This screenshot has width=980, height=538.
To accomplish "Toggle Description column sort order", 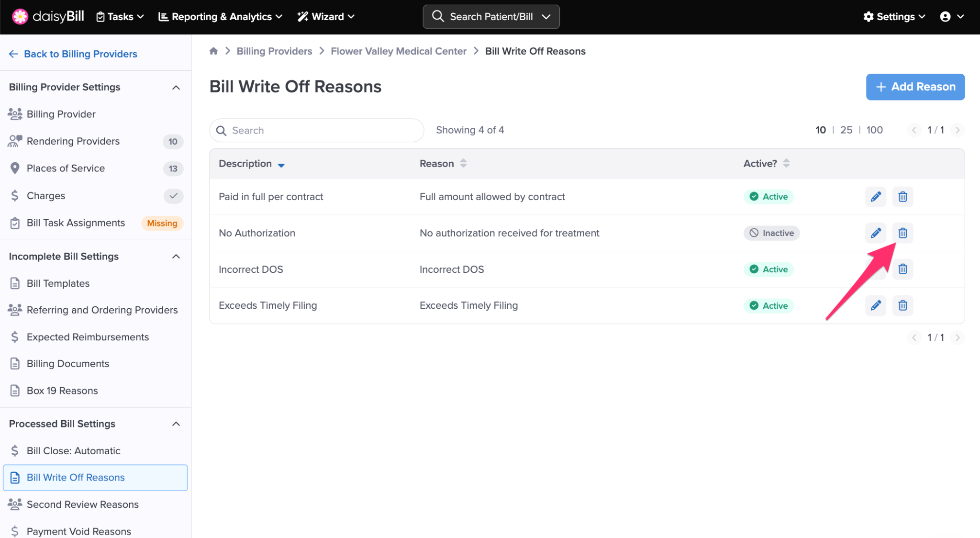I will (x=281, y=165).
